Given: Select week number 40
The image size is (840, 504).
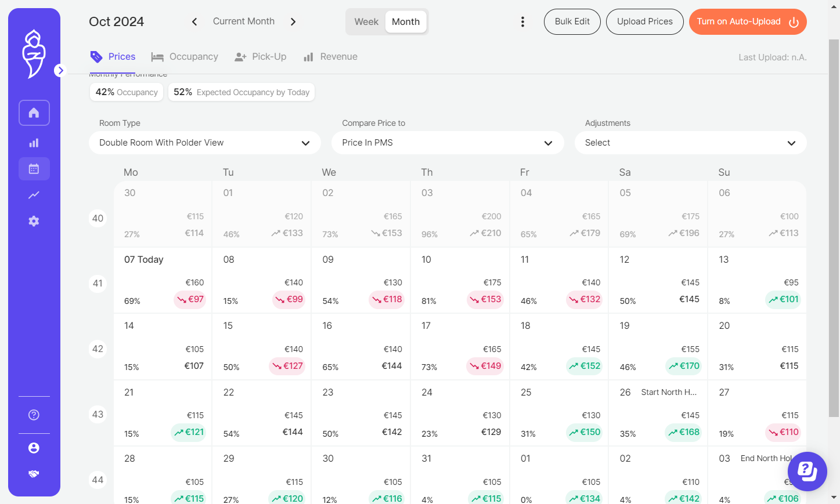Looking at the screenshot, I should pyautogui.click(x=98, y=218).
